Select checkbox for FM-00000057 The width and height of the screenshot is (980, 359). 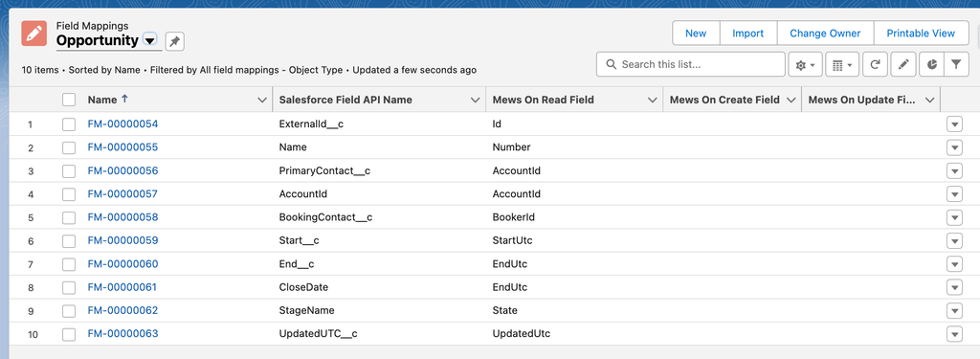(69, 194)
